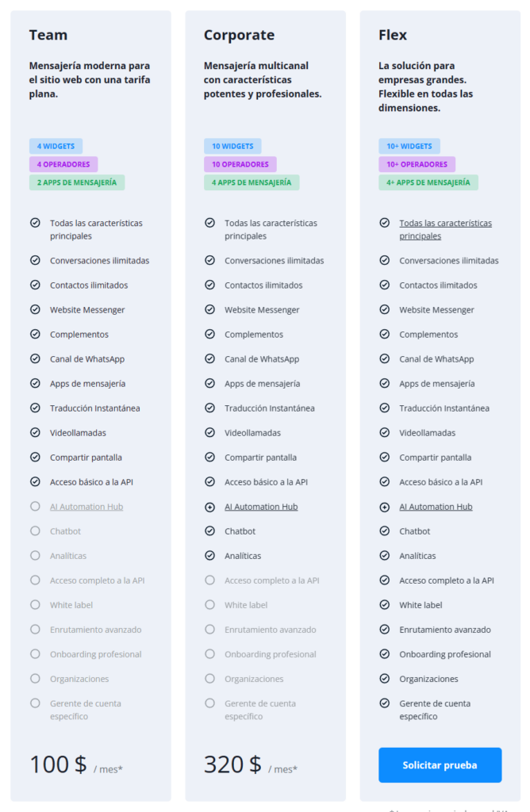530x812 pixels.
Task: Click the check icon for Team Canal de WhatsApp
Action: (35, 359)
